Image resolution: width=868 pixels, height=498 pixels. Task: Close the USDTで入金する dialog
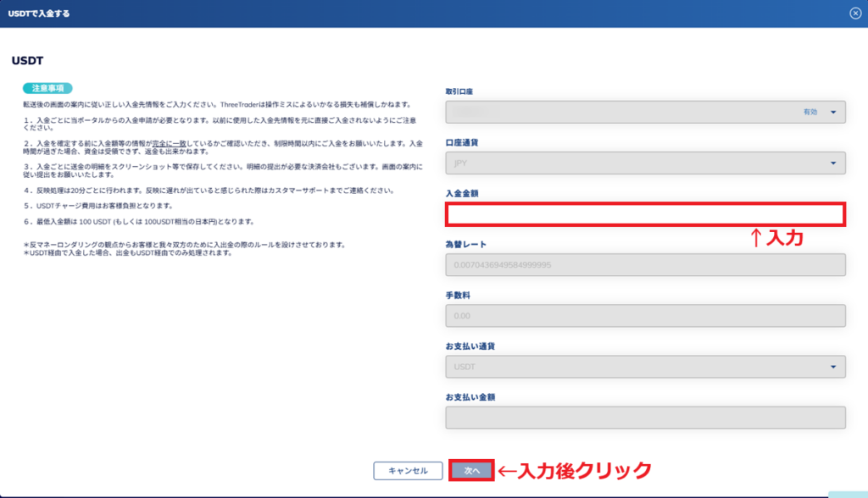coord(854,13)
